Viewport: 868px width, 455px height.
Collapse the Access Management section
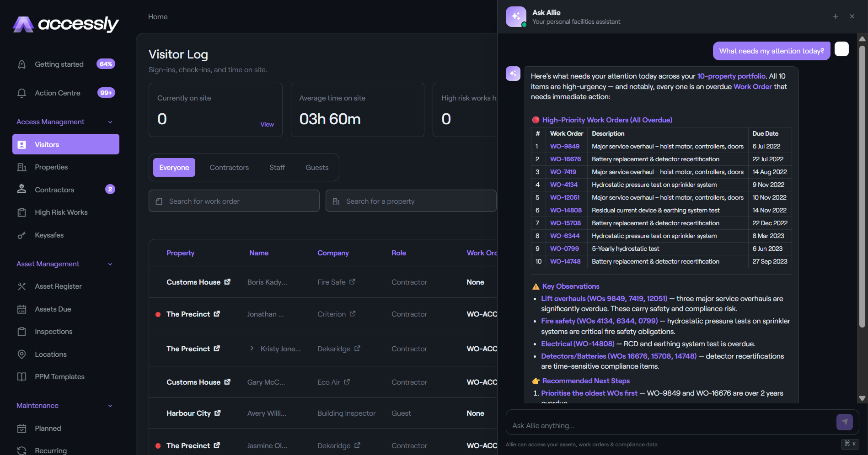click(110, 122)
